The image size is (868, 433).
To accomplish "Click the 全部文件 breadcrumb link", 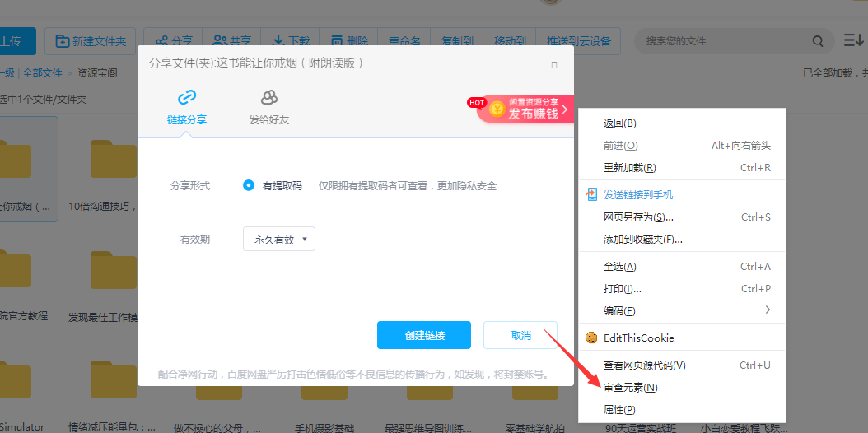I will (x=43, y=72).
